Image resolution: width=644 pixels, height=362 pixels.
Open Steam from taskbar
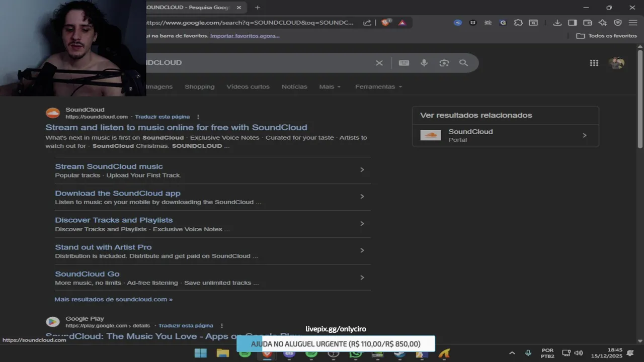click(399, 353)
